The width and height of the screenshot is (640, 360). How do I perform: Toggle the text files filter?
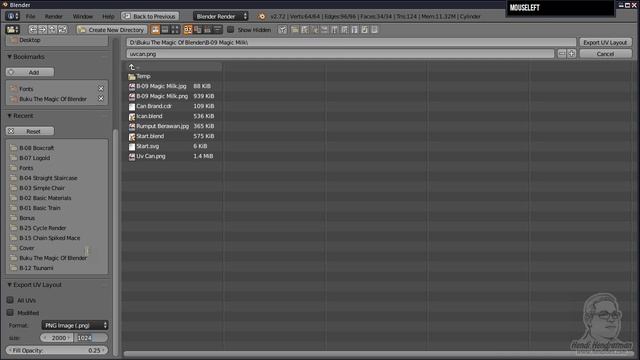[374, 29]
